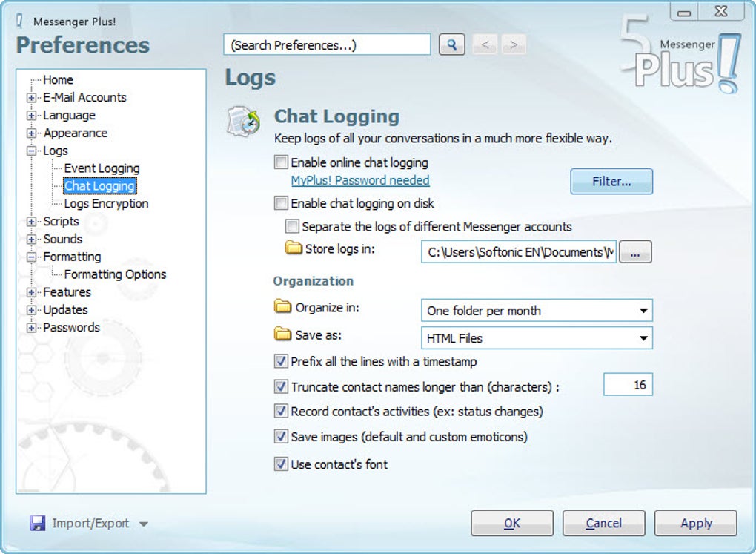Screen dimensions: 756x554
Task: Uncheck Prefix all lines with a timestamp
Action: pyautogui.click(x=281, y=361)
